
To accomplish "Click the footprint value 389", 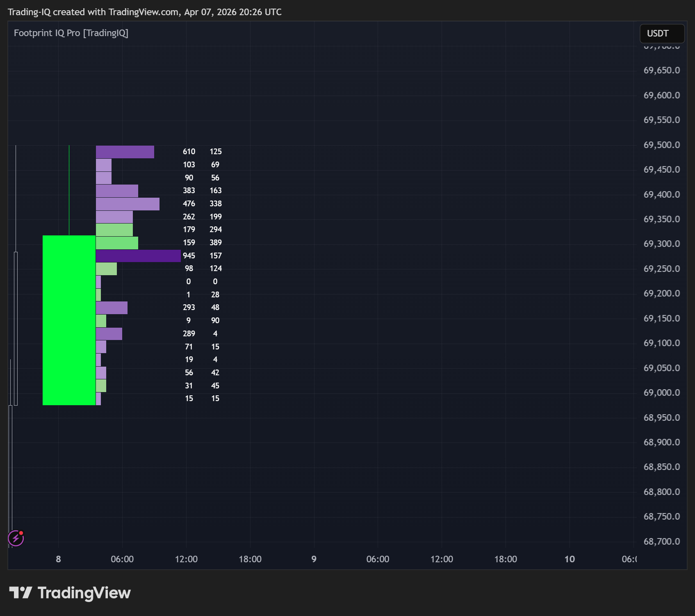I will pyautogui.click(x=216, y=243).
